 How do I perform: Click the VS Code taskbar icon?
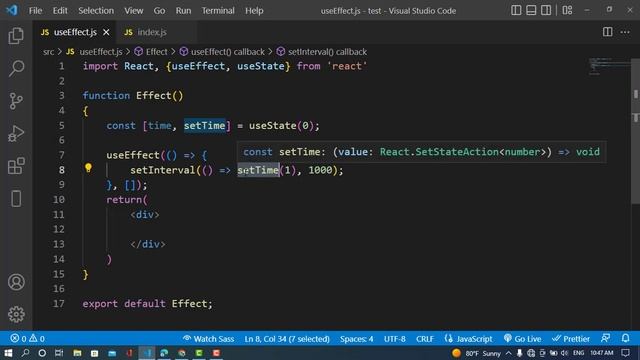(147, 353)
